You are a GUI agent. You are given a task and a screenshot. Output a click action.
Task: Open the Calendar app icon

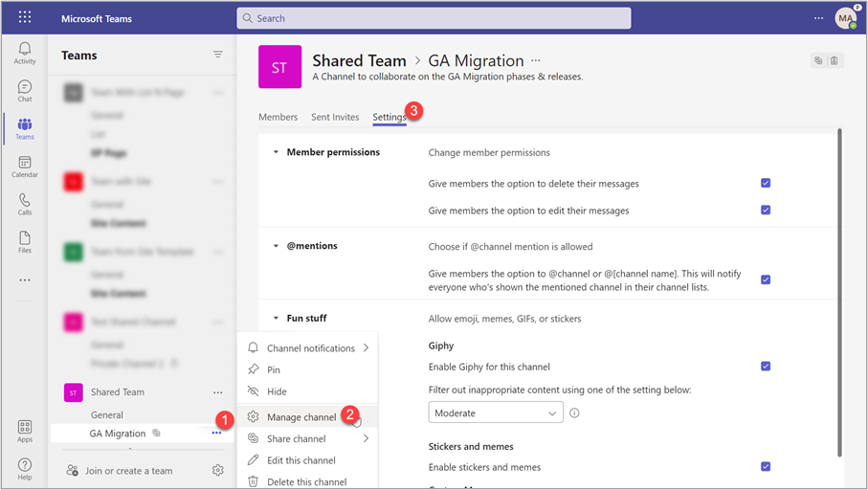[x=25, y=167]
